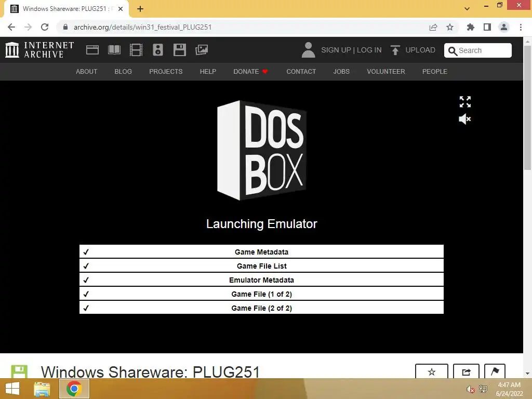The height and width of the screenshot is (399, 532).
Task: Unmute the emulator sound
Action: click(465, 119)
